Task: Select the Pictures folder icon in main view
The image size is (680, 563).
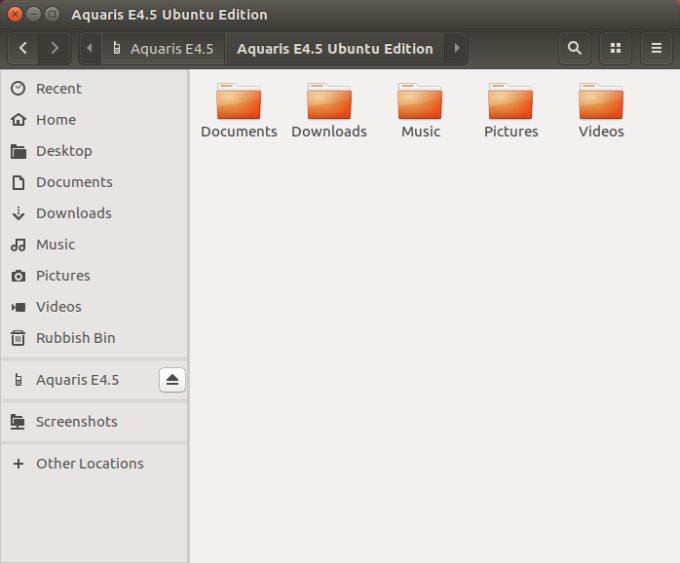Action: 510,101
